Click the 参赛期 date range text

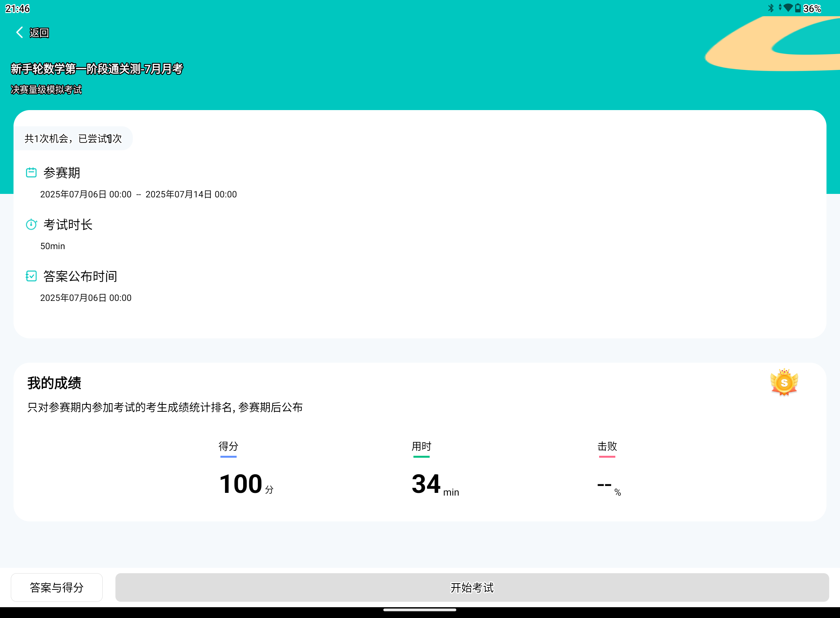tap(138, 194)
